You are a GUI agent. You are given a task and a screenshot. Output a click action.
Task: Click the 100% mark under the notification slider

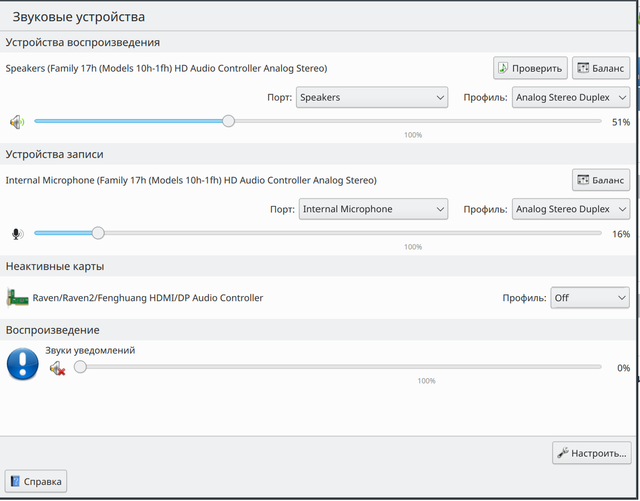pos(427,381)
